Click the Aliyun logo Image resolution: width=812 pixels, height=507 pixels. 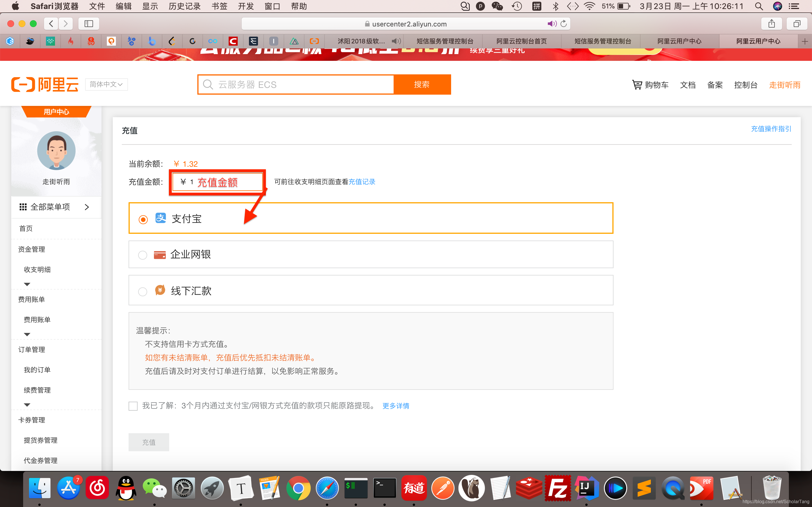click(x=45, y=84)
